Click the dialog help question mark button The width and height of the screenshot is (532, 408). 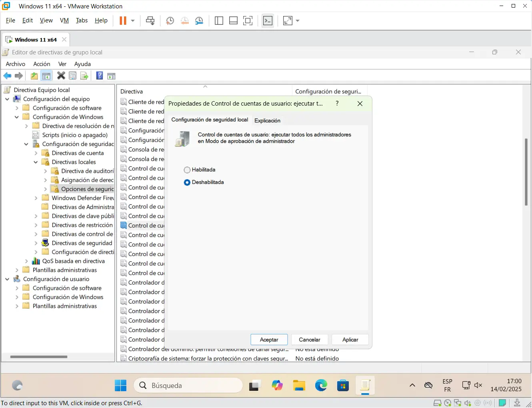click(337, 103)
